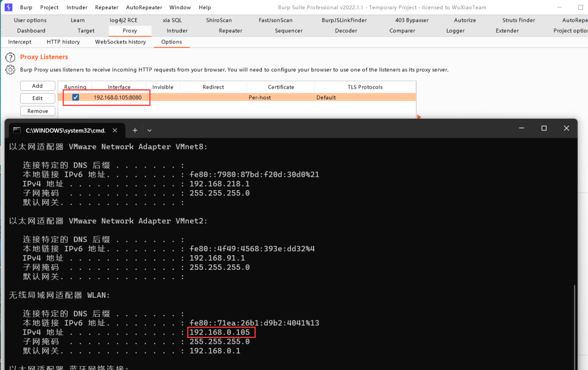Switch to the FastJsonScan tab
Viewport: 588px width, 370px height.
pyautogui.click(x=275, y=20)
